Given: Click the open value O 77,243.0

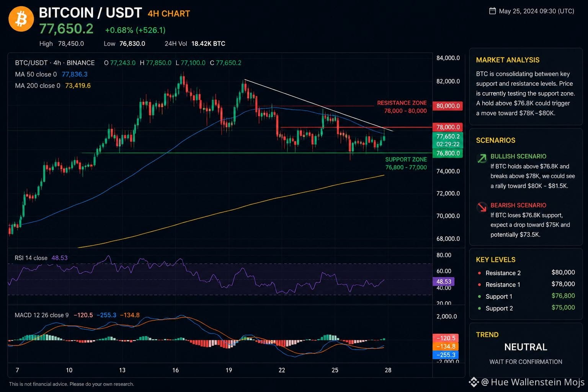Looking at the screenshot, I should (120, 63).
